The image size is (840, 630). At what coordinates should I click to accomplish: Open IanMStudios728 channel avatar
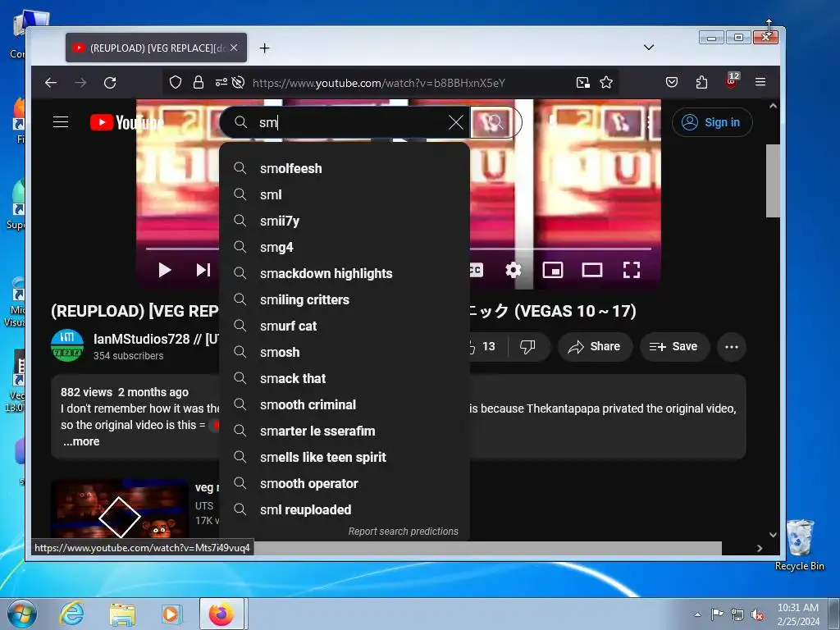tap(67, 345)
